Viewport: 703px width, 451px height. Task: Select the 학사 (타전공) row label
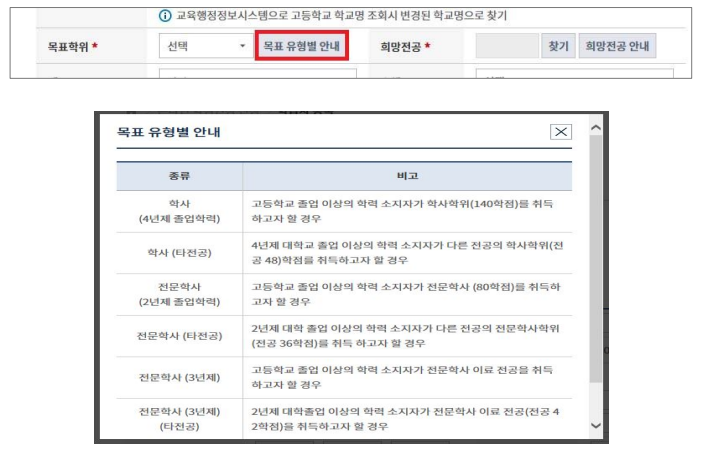[179, 253]
